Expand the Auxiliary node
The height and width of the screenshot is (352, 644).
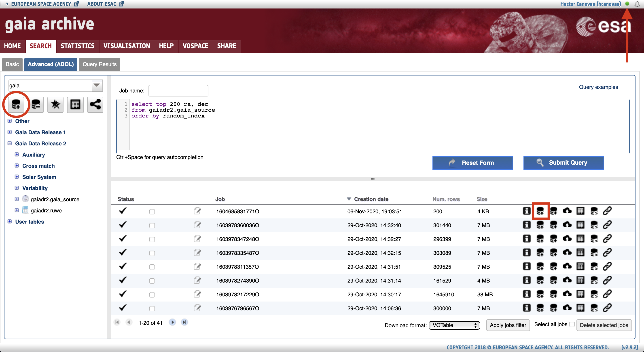click(17, 155)
